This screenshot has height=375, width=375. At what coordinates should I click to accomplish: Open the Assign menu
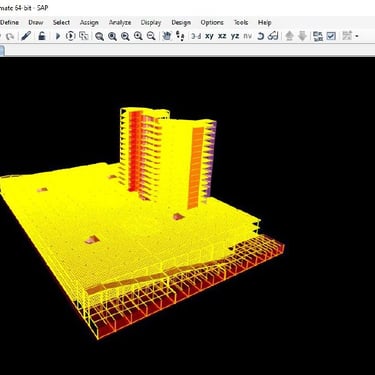[89, 23]
